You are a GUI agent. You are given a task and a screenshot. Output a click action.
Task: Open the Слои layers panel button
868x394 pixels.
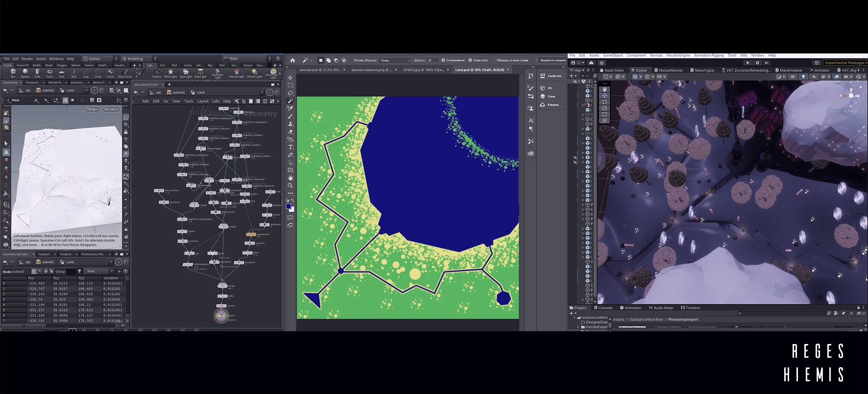pyautogui.click(x=548, y=97)
